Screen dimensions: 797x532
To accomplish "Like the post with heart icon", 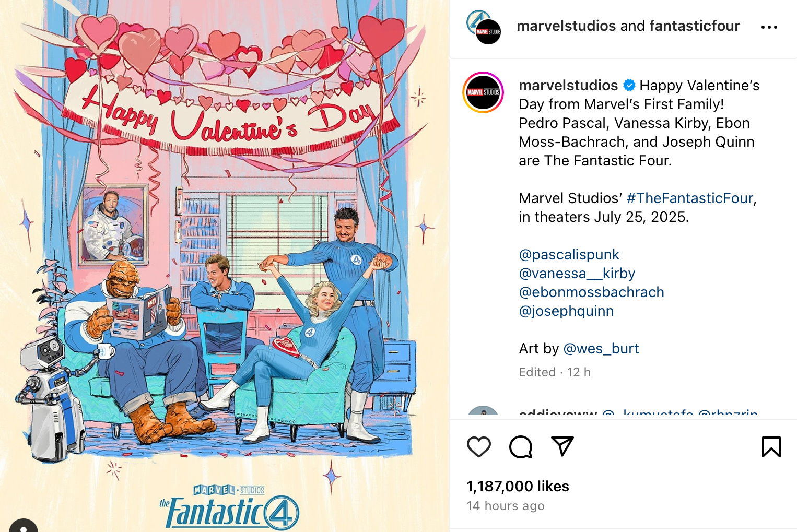I will (478, 447).
